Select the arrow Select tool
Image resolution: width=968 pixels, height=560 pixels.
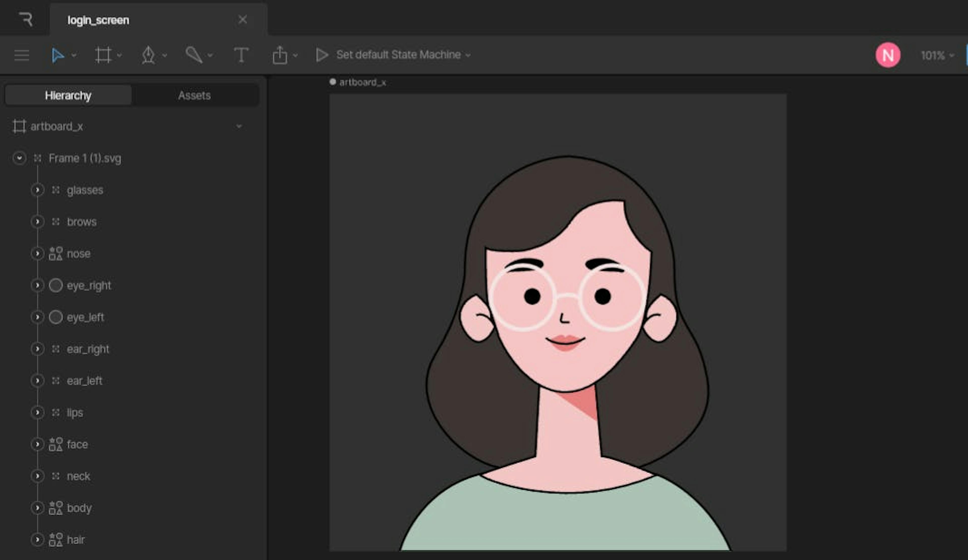pos(58,55)
